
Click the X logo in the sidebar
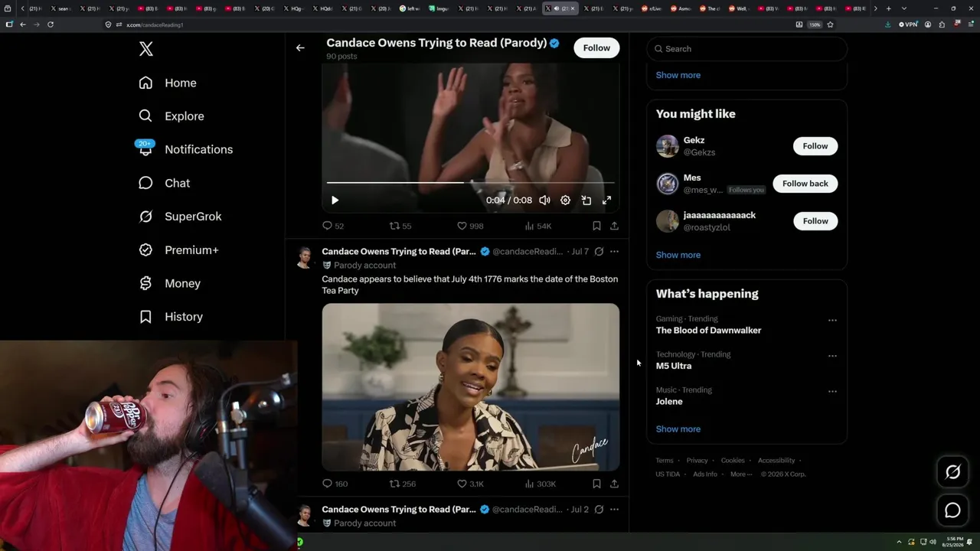click(x=146, y=49)
